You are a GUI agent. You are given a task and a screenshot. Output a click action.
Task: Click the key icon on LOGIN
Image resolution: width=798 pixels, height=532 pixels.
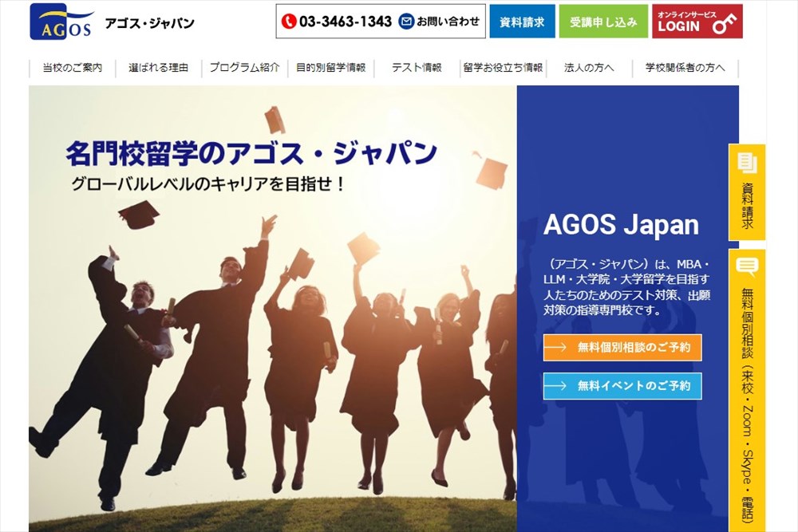725,25
